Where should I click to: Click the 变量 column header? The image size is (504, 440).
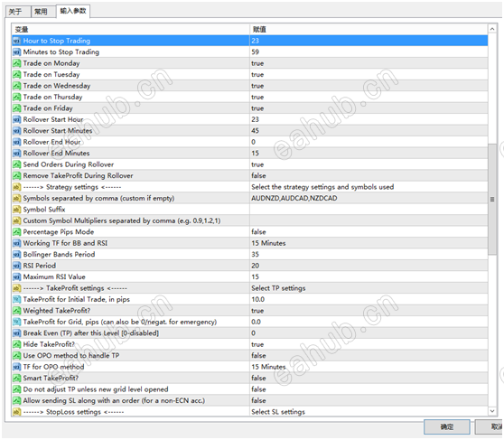(x=130, y=30)
